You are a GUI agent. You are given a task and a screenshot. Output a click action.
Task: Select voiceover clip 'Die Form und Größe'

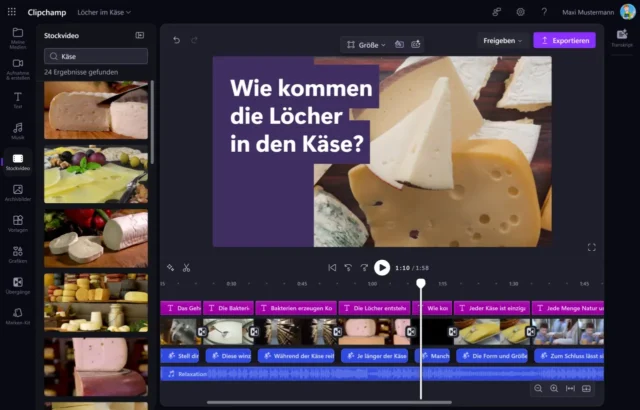click(x=492, y=356)
